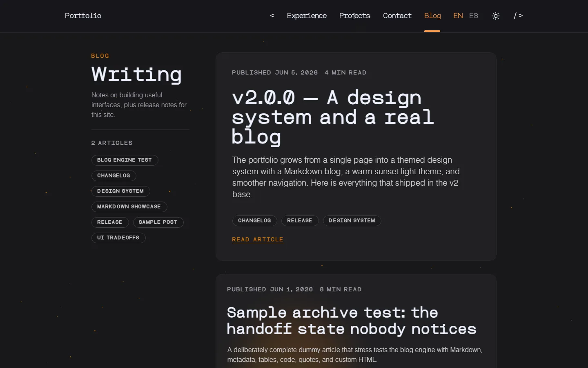The height and width of the screenshot is (368, 588).
Task: Open the v2.0.0 design system article title
Action: pyautogui.click(x=333, y=117)
